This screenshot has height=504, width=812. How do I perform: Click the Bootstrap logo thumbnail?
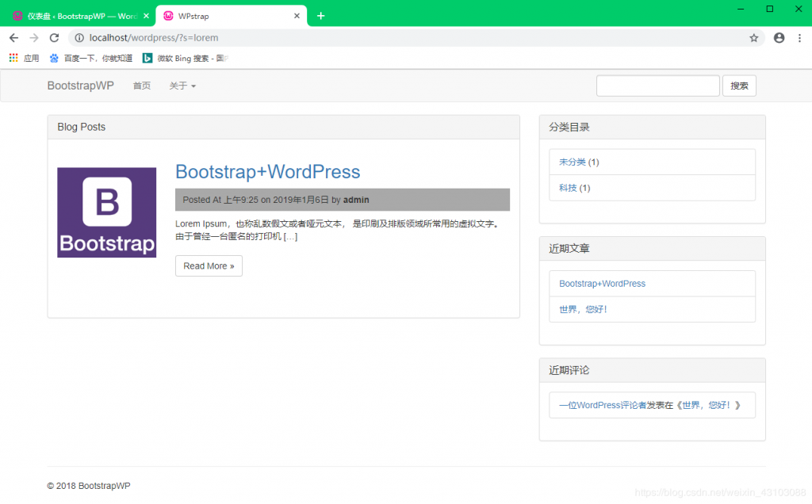107,212
